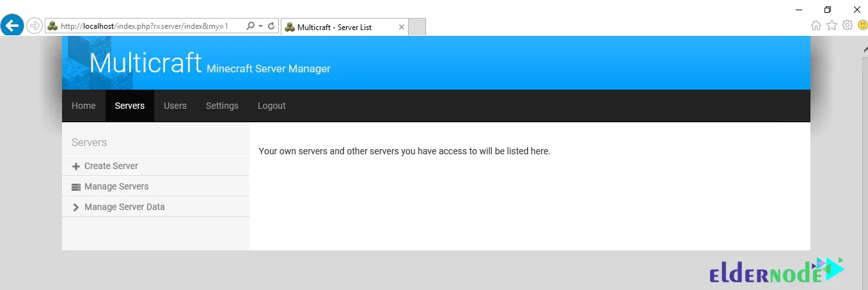Click the 'Your own servers' message text

404,152
